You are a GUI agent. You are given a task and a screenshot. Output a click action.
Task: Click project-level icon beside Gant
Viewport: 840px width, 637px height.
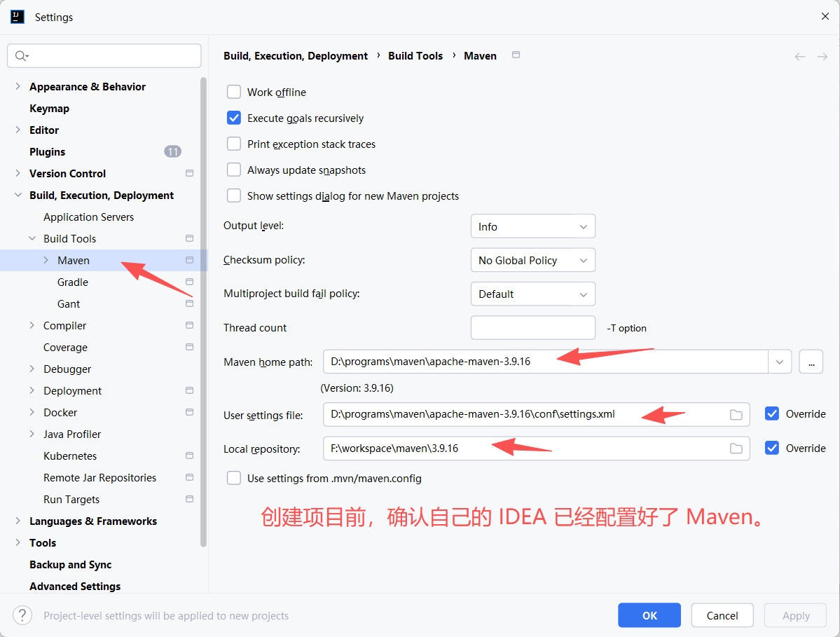pyautogui.click(x=189, y=303)
